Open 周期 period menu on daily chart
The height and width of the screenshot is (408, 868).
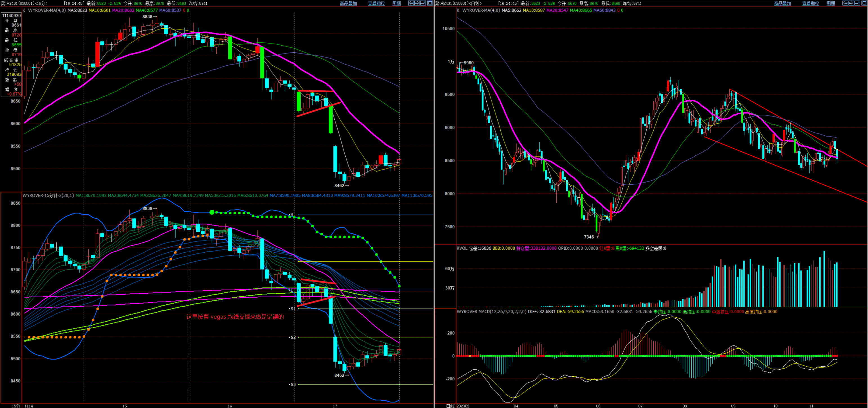tap(831, 3)
